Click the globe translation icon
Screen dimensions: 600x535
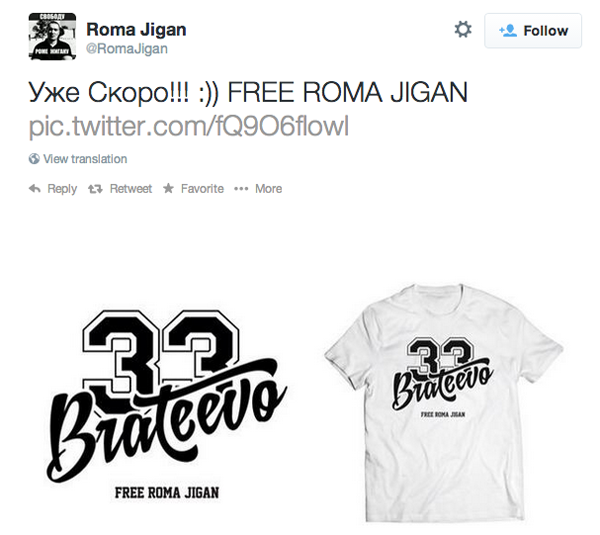coord(34,158)
